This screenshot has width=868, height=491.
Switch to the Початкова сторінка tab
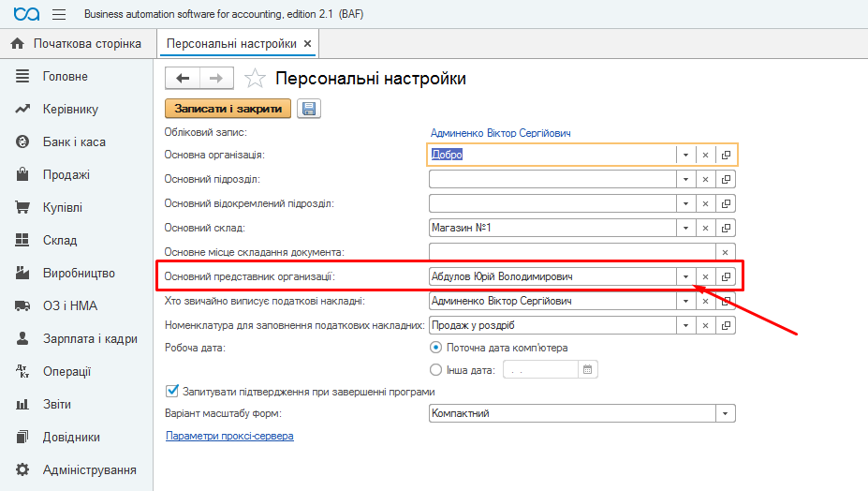(x=77, y=44)
